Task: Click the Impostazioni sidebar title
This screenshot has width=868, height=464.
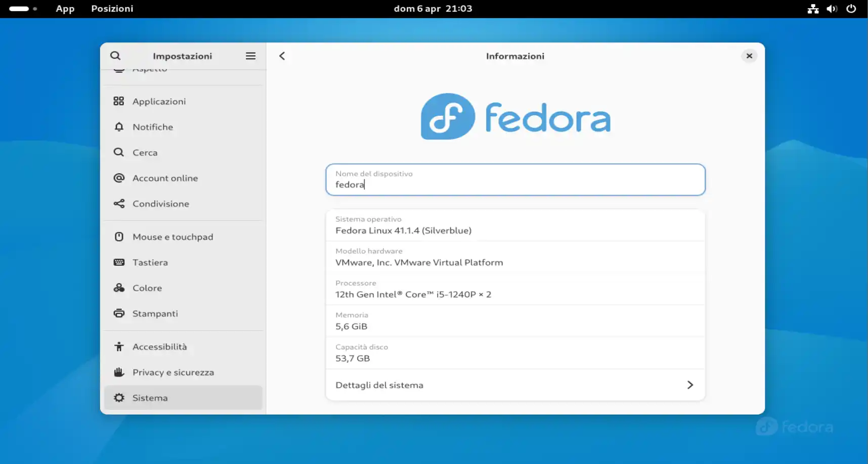Action: 182,56
